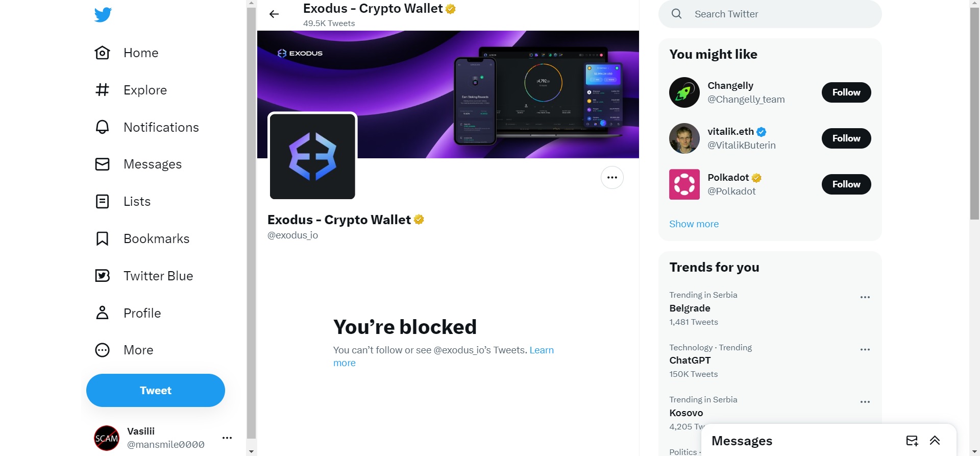Image resolution: width=980 pixels, height=456 pixels.
Task: Open Notifications bell icon
Action: coord(103,127)
